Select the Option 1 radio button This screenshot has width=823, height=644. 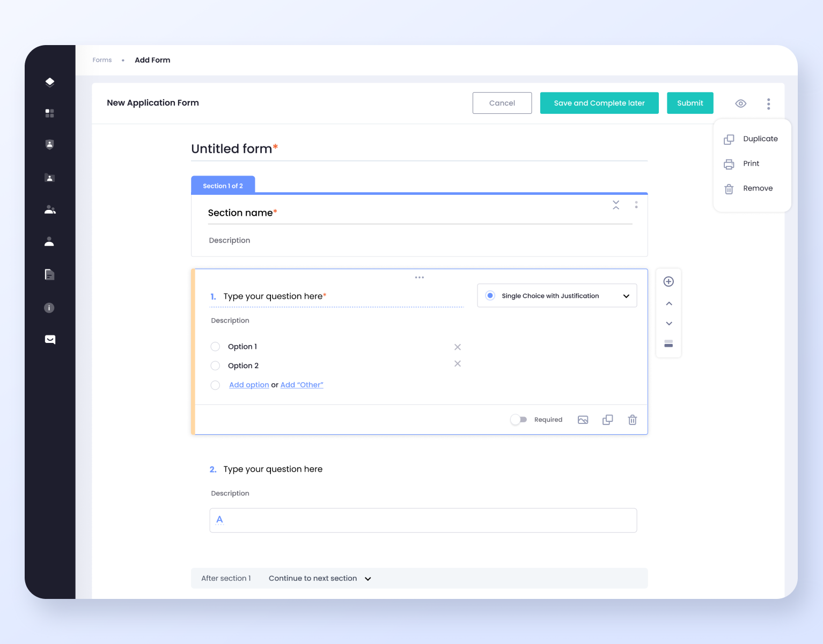(x=215, y=347)
